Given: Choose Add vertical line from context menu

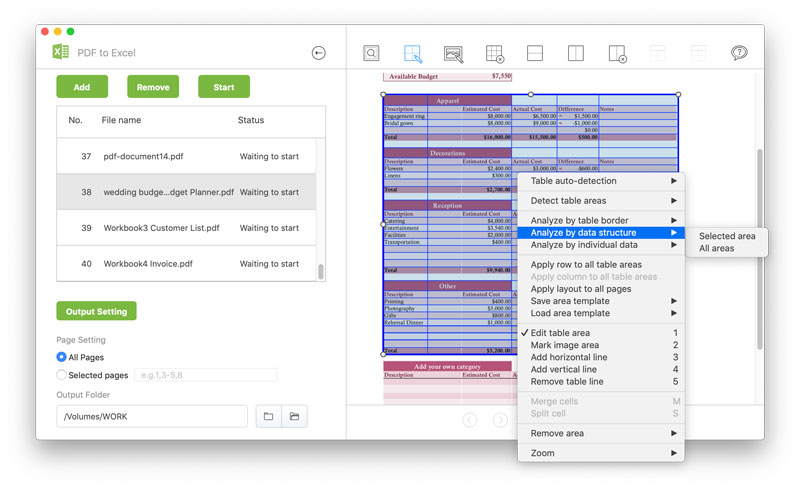Looking at the screenshot, I should (601, 369).
